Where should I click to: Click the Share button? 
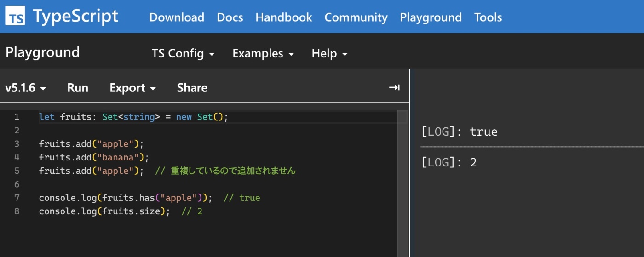point(192,88)
